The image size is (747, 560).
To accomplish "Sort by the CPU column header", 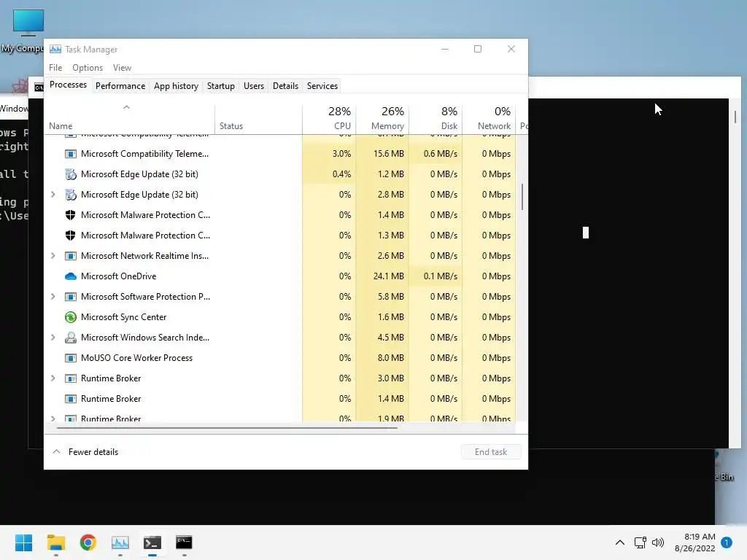I will tap(329, 119).
